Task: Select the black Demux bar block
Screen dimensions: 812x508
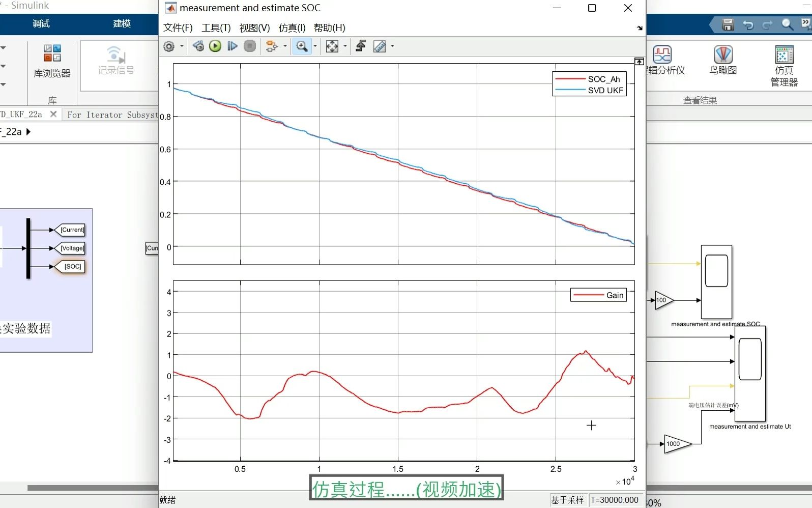Action: [28, 248]
